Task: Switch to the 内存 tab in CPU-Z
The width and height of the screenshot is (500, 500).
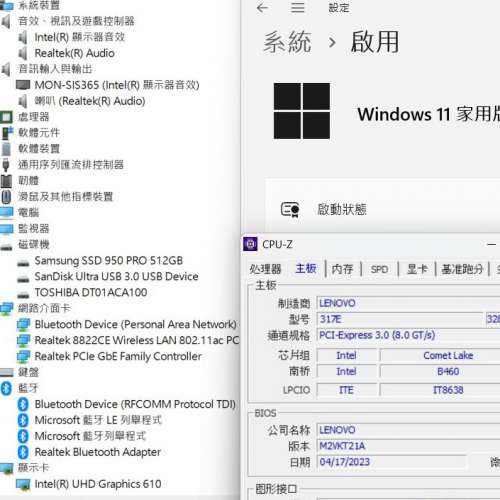Action: click(342, 269)
